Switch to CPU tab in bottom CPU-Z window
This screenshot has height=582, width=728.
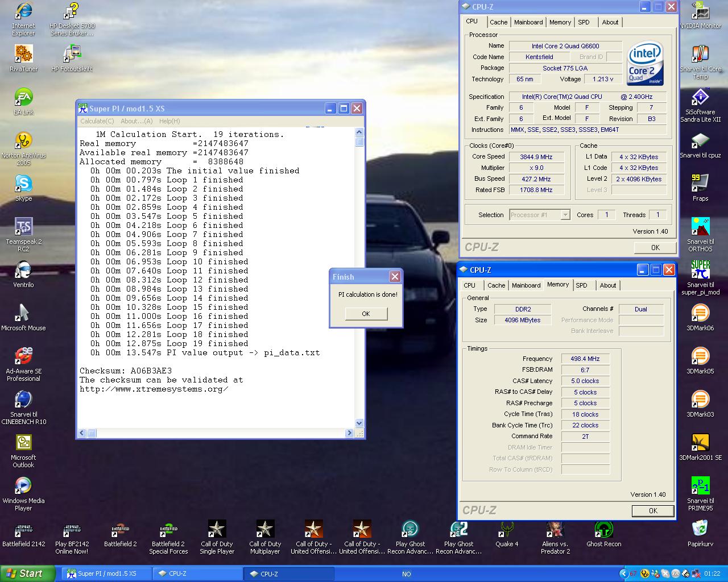click(470, 285)
